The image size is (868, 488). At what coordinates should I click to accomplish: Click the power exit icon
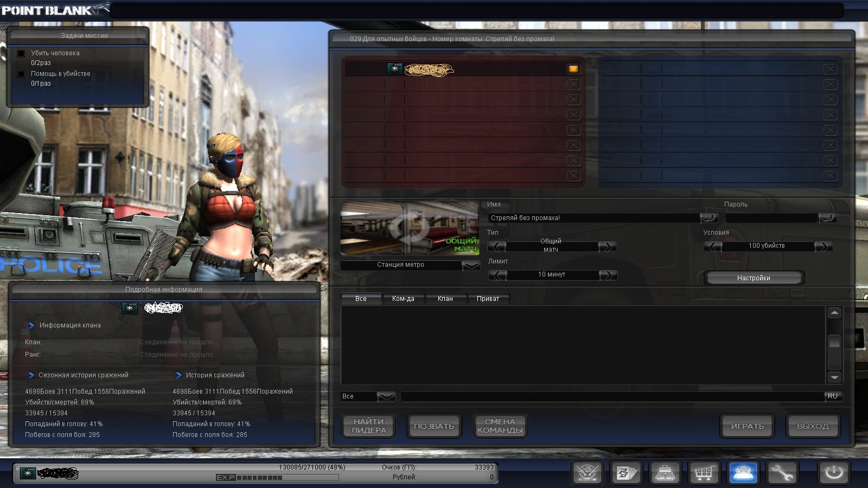click(833, 473)
